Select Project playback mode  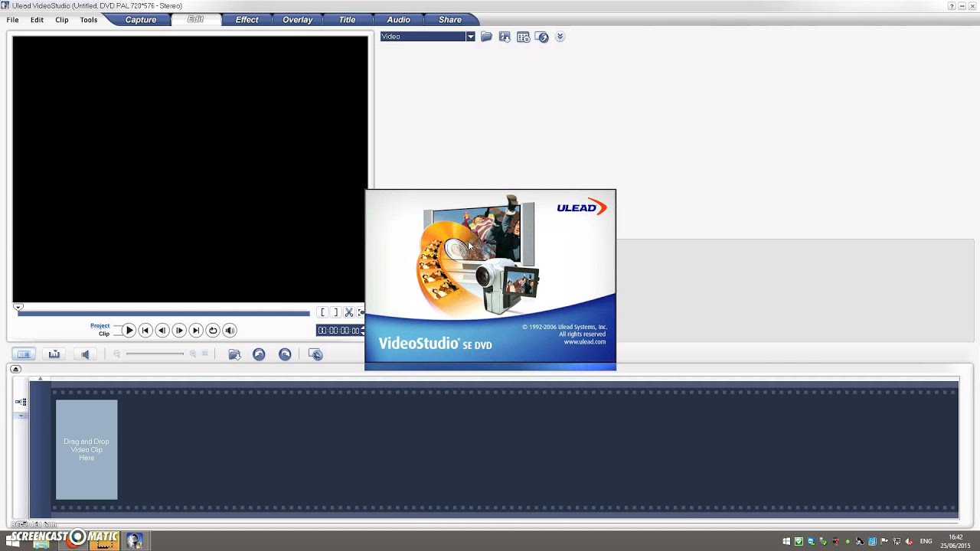point(100,326)
